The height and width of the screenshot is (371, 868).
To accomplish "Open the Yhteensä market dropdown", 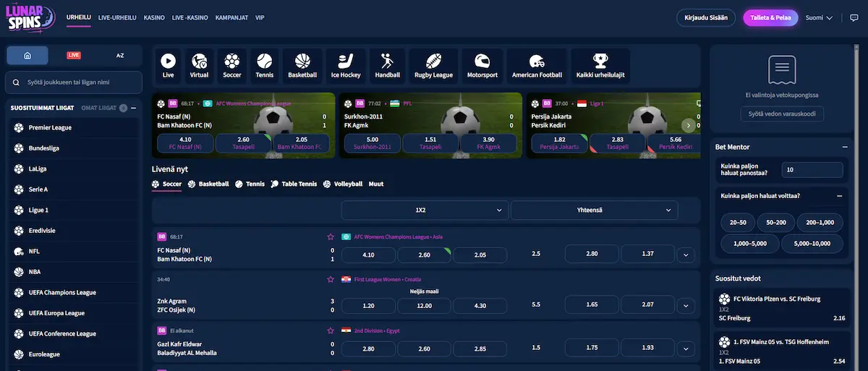I will pyautogui.click(x=594, y=210).
